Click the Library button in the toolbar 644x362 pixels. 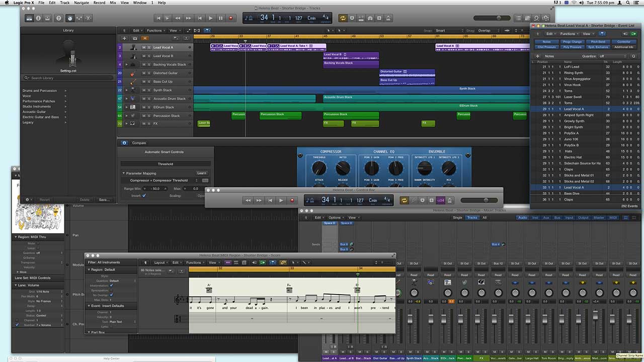click(29, 18)
